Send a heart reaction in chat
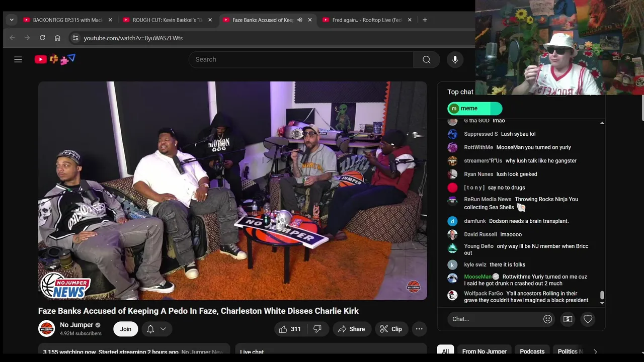 pos(588,319)
